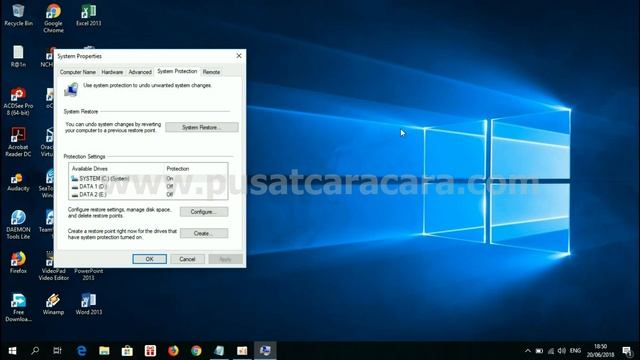Launch Google Chrome from the desktop
Screen dimensions: 640x360
53,18
